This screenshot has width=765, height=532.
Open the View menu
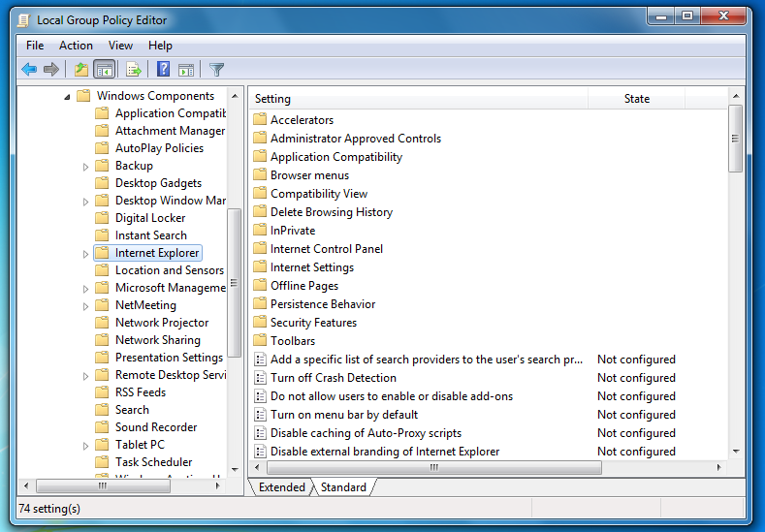click(x=120, y=46)
